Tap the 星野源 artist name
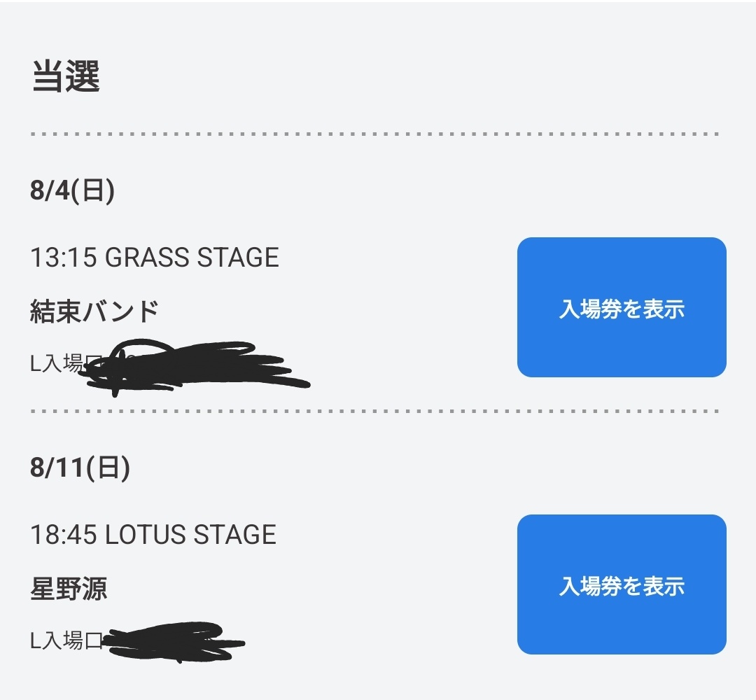 pyautogui.click(x=69, y=589)
